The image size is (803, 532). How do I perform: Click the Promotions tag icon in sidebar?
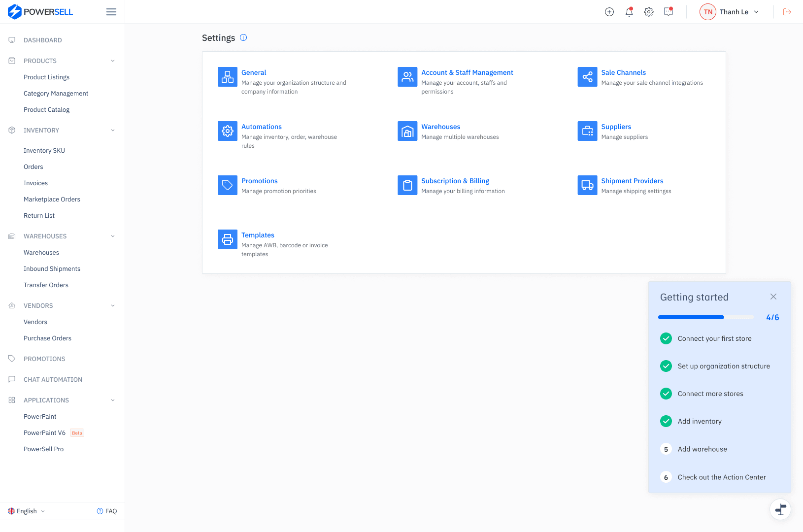point(12,359)
